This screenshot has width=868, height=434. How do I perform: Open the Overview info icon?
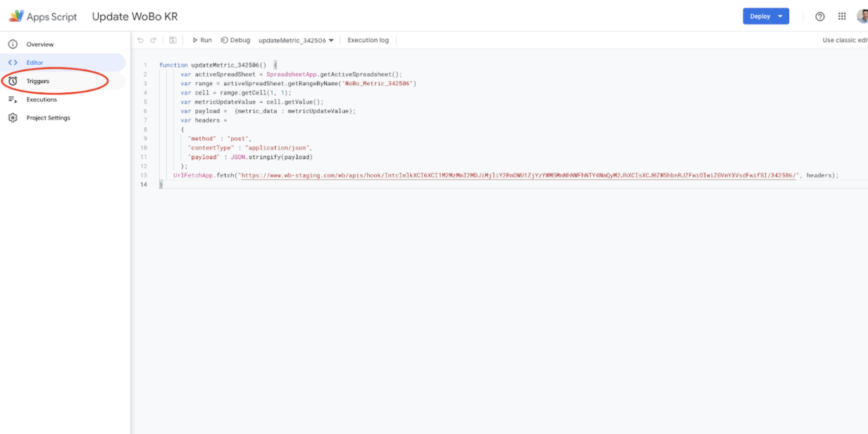pyautogui.click(x=13, y=44)
